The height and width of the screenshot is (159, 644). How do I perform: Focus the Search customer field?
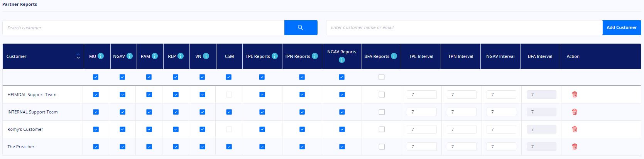(x=144, y=28)
